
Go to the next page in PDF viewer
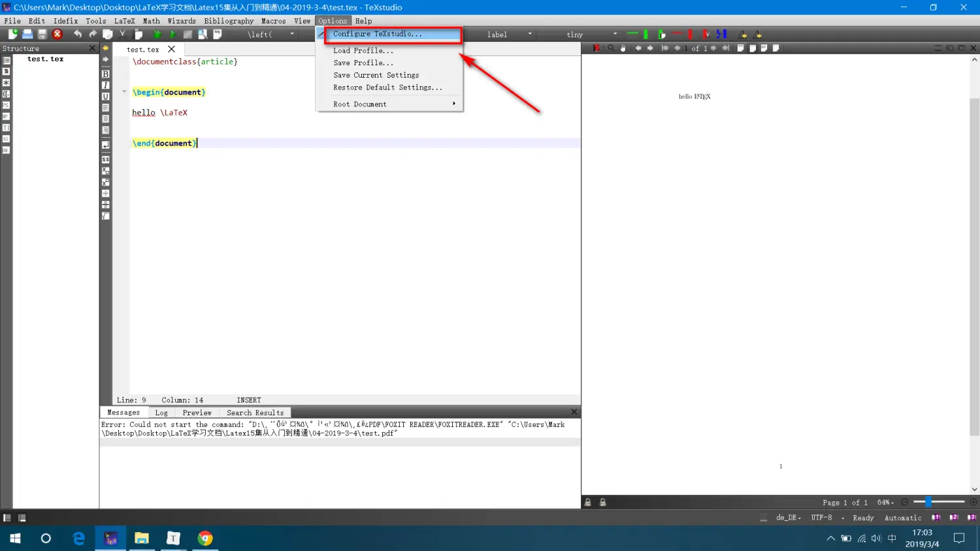(x=713, y=48)
